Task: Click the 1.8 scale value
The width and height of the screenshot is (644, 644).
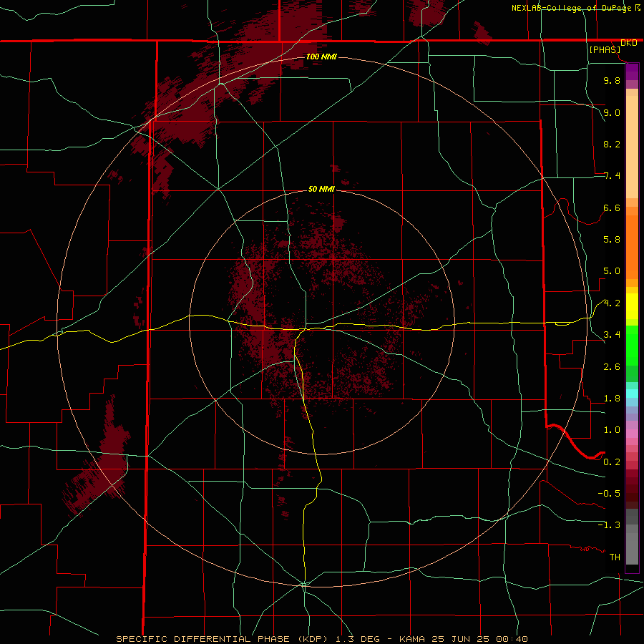Action: [612, 399]
